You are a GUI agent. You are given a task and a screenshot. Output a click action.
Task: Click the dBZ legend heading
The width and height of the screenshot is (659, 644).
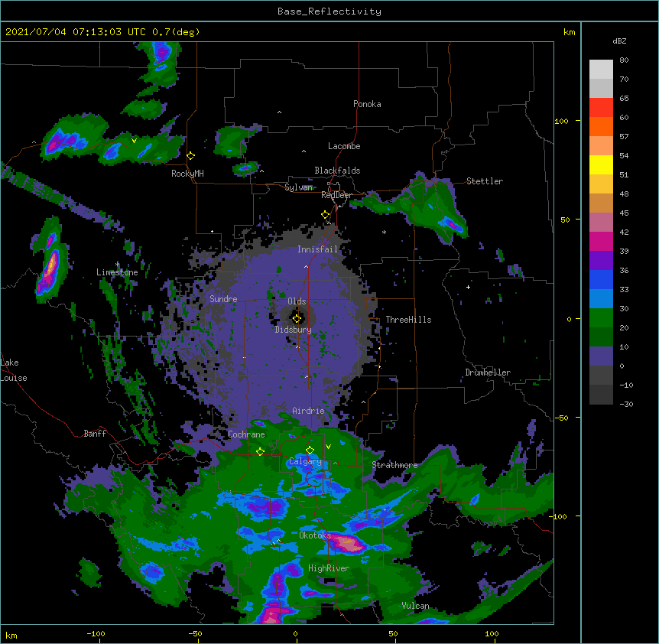619,41
